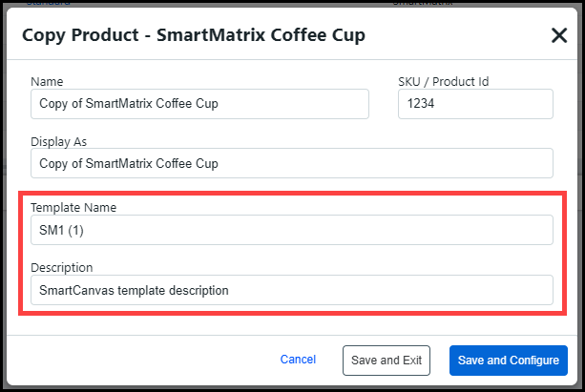Click the "SM1 (1)" template name text

tap(59, 230)
